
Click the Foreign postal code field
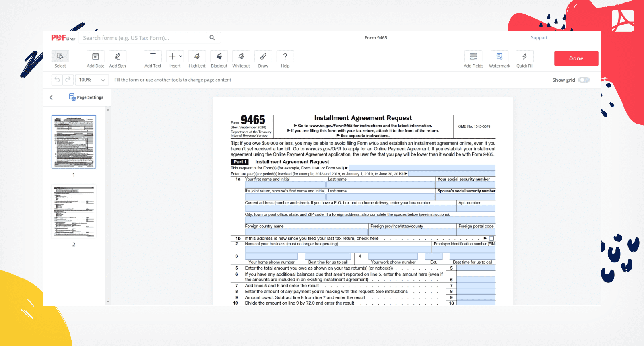click(476, 232)
